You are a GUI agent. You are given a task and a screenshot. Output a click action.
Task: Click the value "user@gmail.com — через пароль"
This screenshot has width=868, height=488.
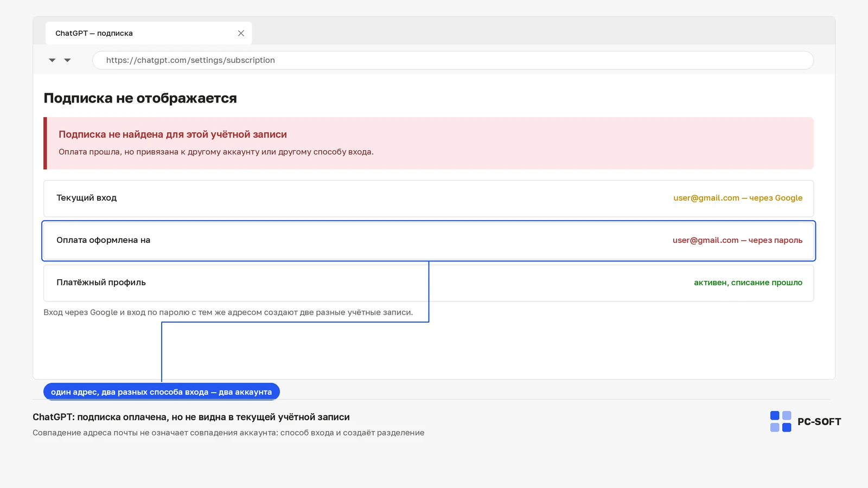click(737, 240)
